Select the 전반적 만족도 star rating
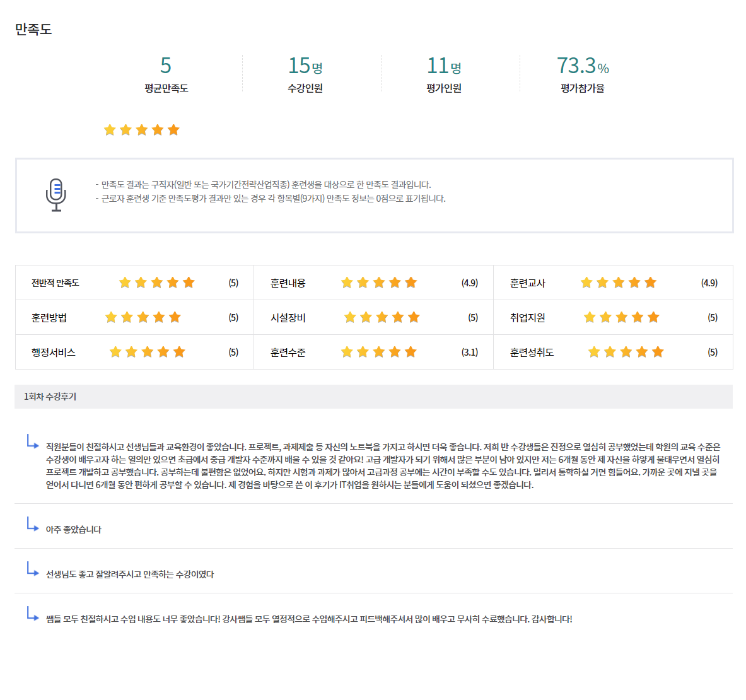 (157, 283)
